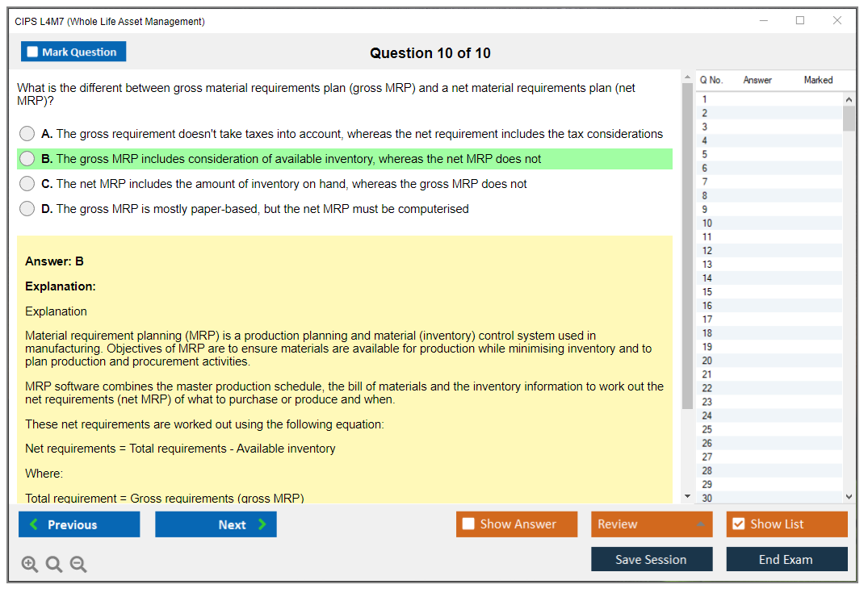Viewport: 868px width, 593px height.
Task: Select question 15 in the list
Action: (707, 292)
